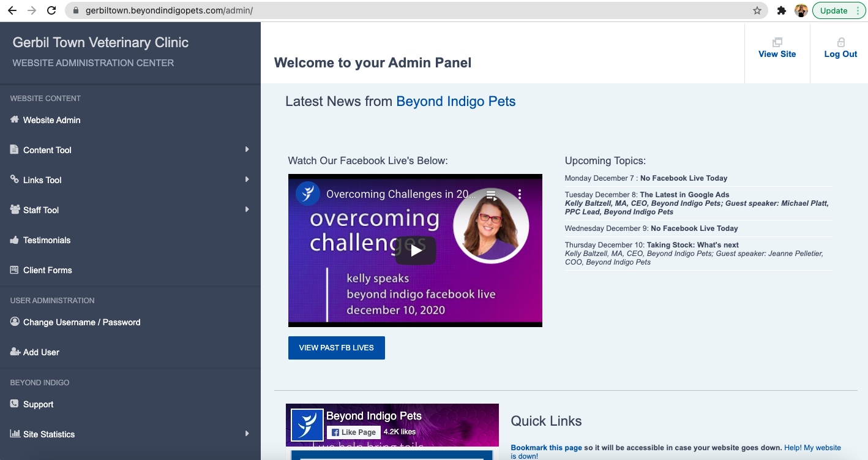Click the Website Admin home icon

(15, 120)
